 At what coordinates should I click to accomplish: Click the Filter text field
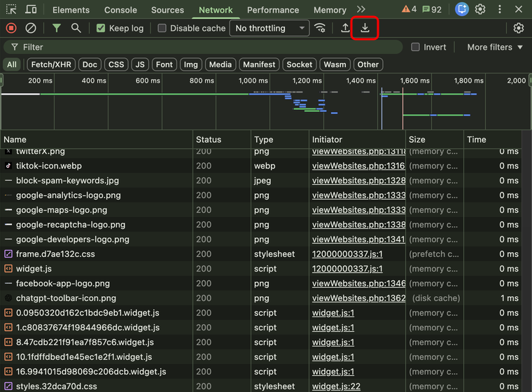click(203, 47)
